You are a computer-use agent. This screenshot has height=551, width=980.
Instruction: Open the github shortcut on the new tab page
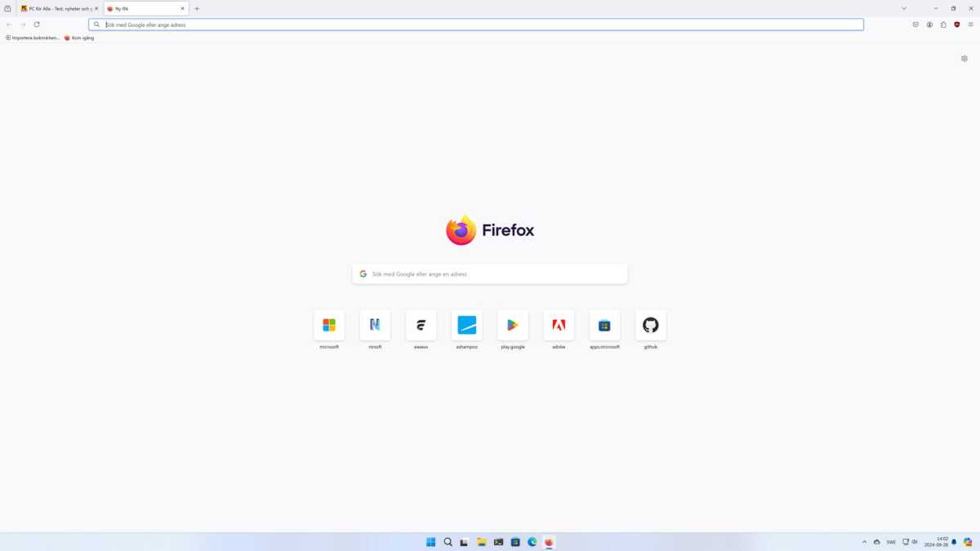pos(650,325)
